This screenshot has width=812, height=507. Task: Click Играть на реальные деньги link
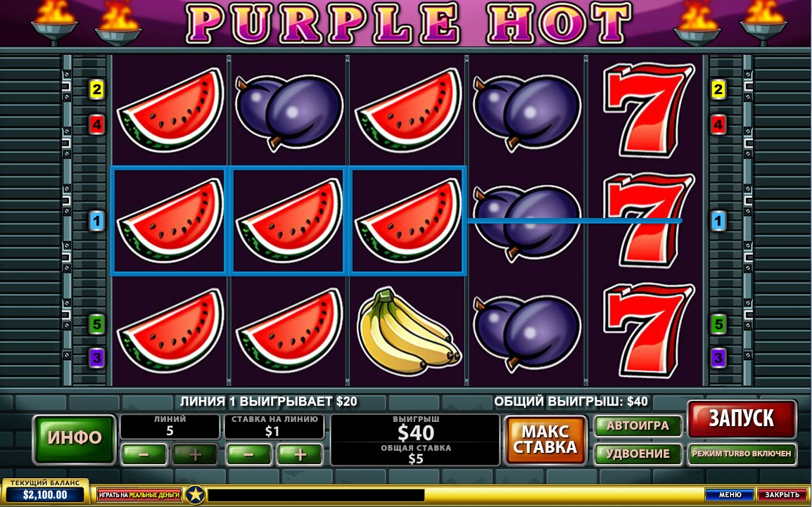139,495
